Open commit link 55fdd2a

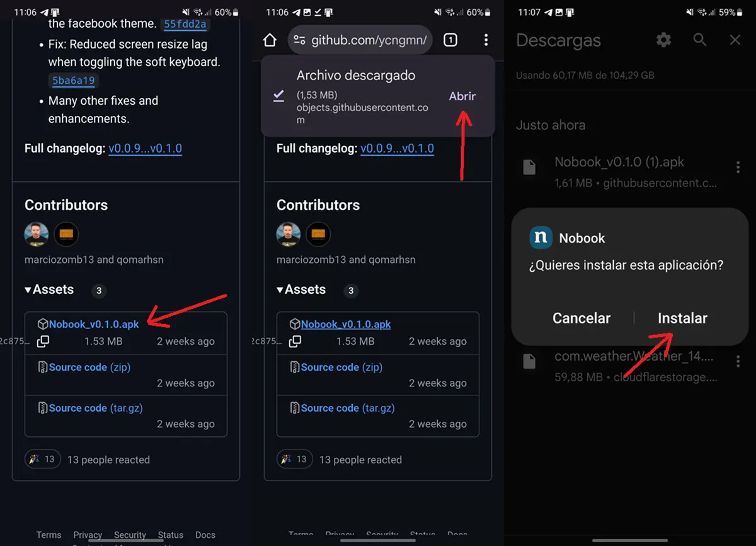(185, 25)
